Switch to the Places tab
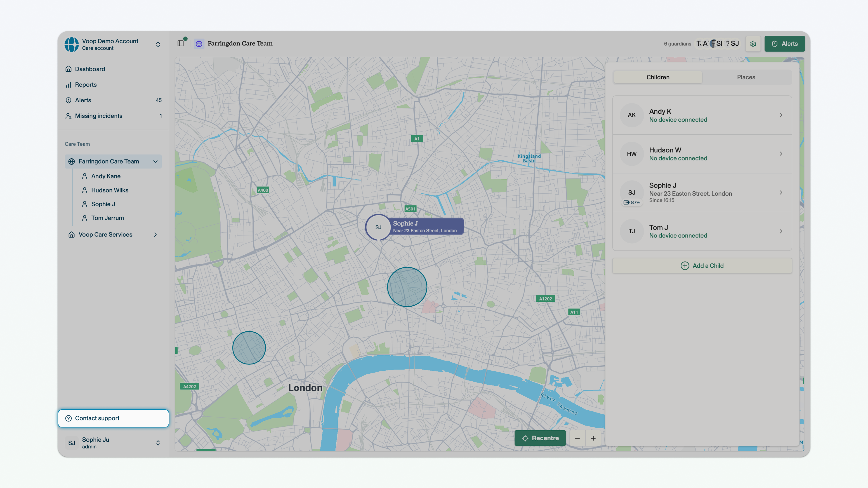The height and width of the screenshot is (488, 868). 746,77
